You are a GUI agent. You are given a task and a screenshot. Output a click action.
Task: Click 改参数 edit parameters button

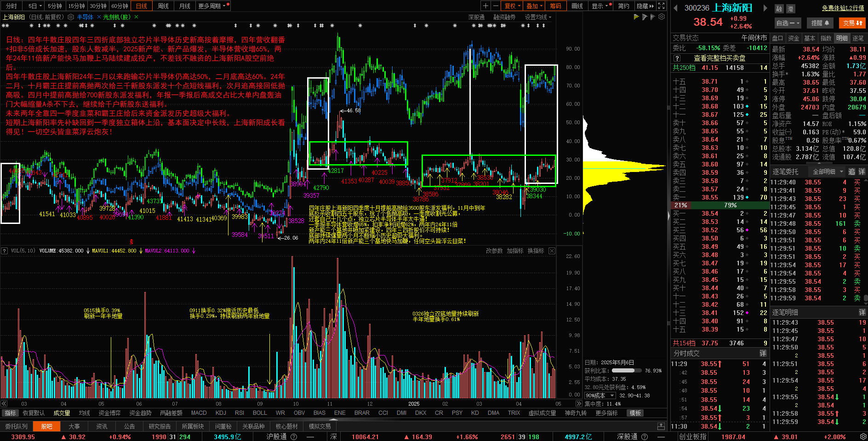(494, 251)
